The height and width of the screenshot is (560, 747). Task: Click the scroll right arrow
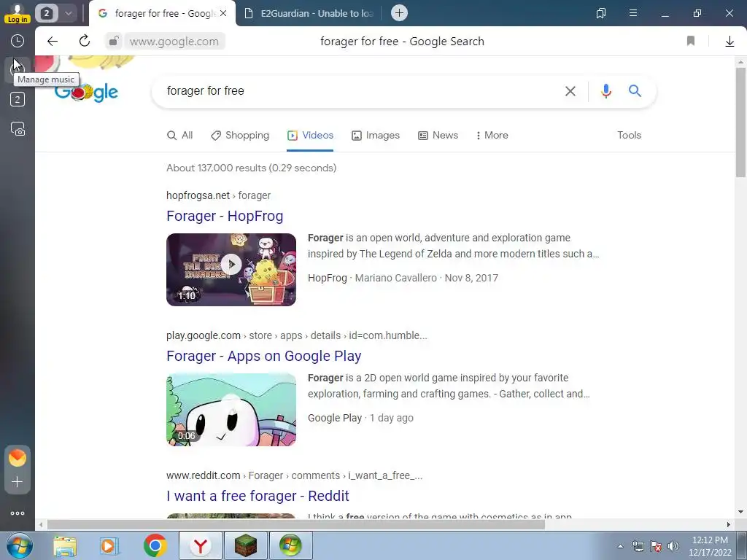click(729, 525)
